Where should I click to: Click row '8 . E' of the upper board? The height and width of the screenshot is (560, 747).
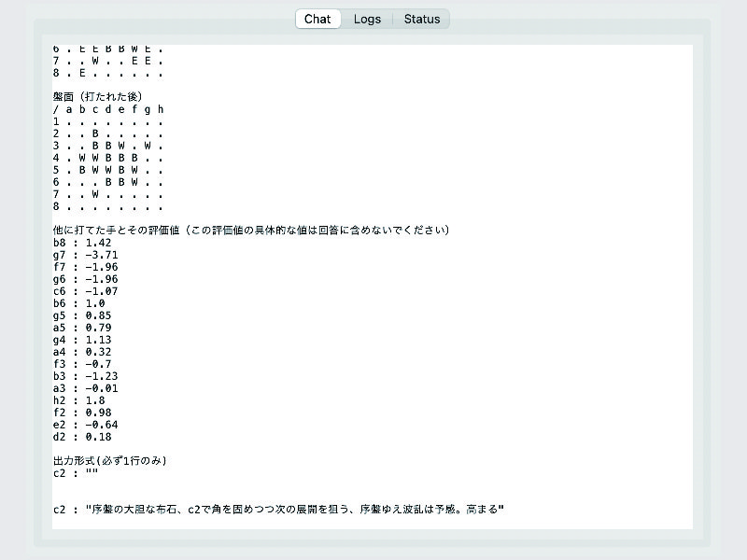108,74
